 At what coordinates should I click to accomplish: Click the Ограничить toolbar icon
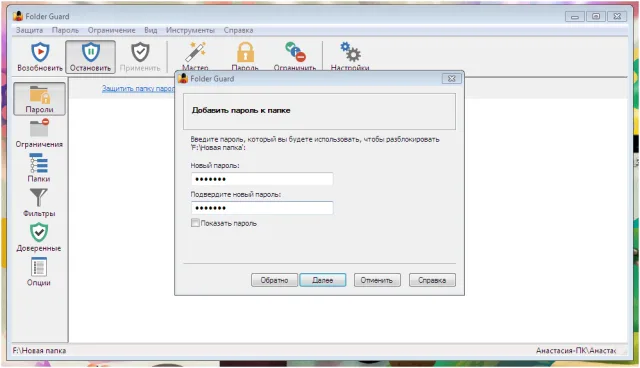295,52
